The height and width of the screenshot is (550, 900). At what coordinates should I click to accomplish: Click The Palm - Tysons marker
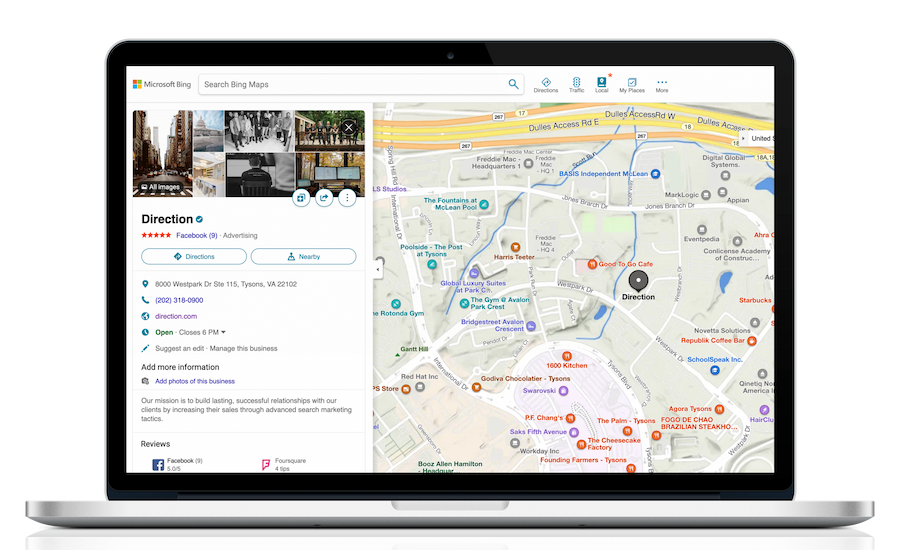[x=627, y=431]
